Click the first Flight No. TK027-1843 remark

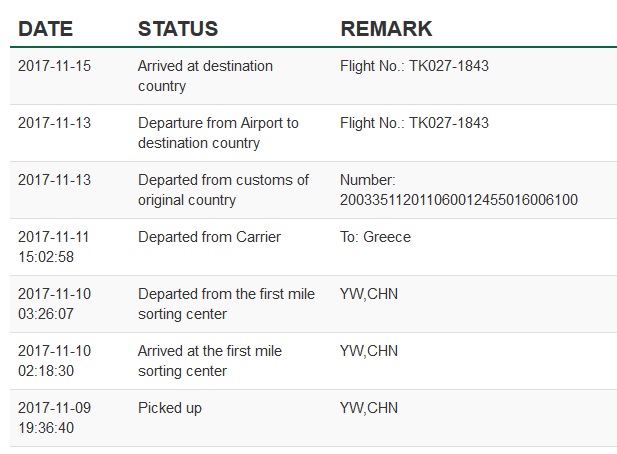(x=414, y=66)
